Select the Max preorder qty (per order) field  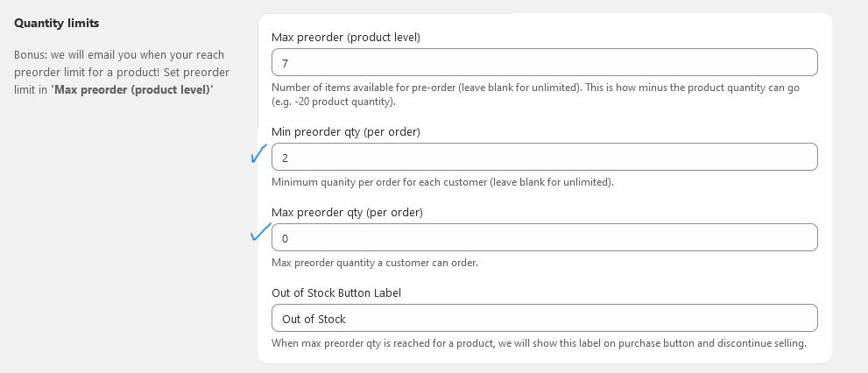[544, 237]
